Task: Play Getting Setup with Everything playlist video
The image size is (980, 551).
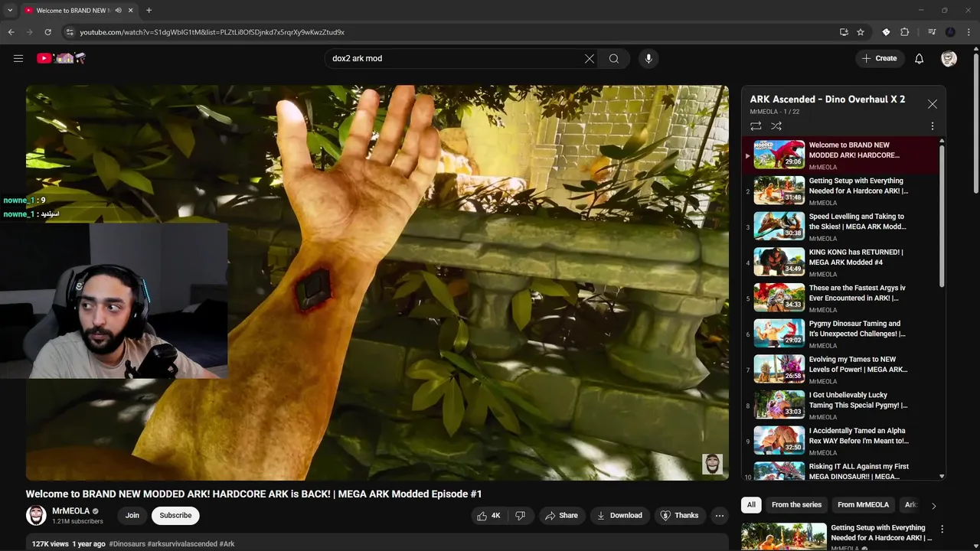Action: [840, 191]
